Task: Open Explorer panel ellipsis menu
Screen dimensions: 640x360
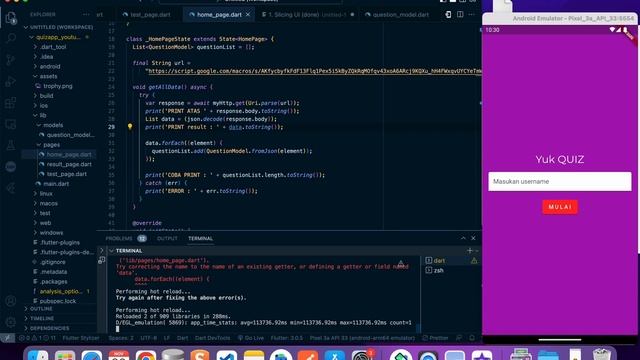Action: point(86,14)
